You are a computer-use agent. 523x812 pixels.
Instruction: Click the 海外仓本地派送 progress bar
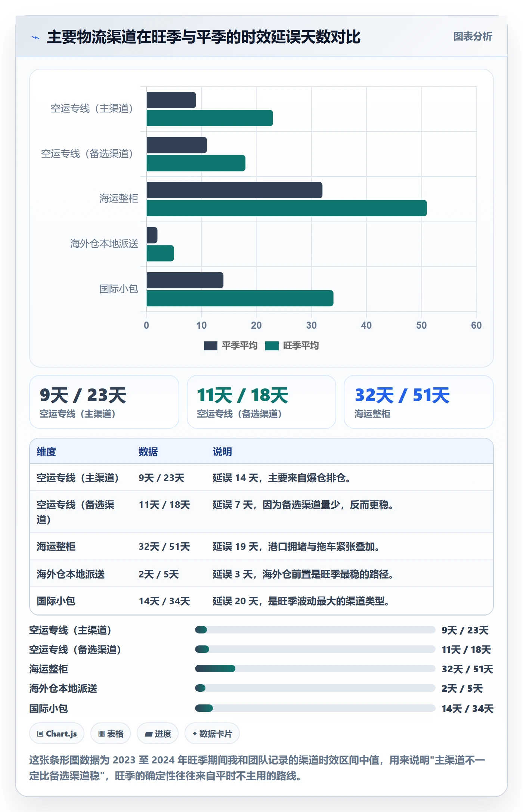[x=315, y=688]
